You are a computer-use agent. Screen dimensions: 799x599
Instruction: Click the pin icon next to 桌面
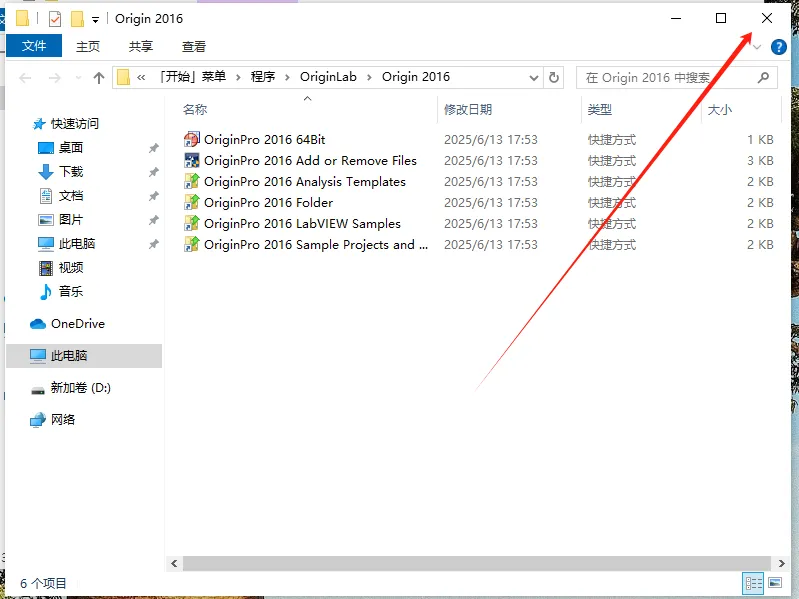point(153,148)
